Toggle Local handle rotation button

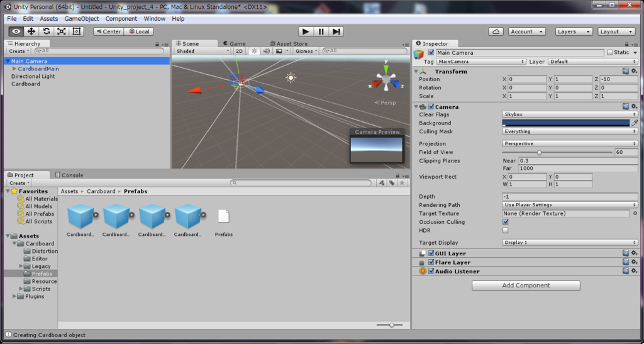[139, 31]
